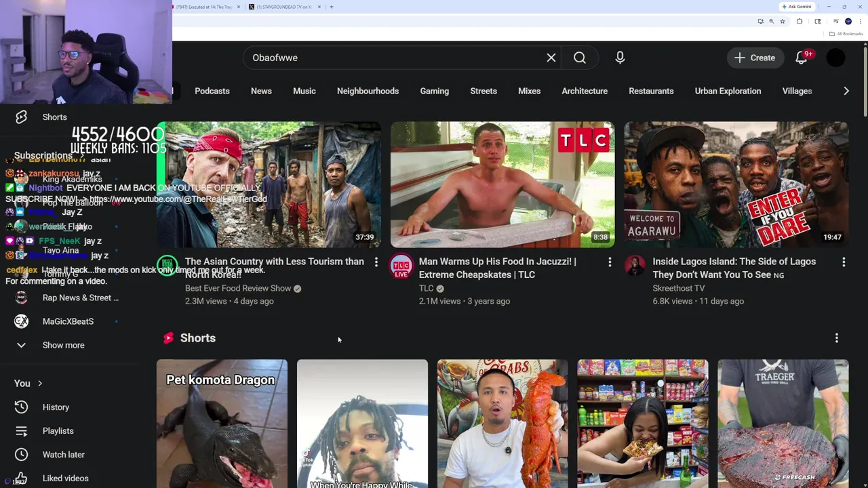
Task: Select the Villages filter chip
Action: click(x=797, y=91)
